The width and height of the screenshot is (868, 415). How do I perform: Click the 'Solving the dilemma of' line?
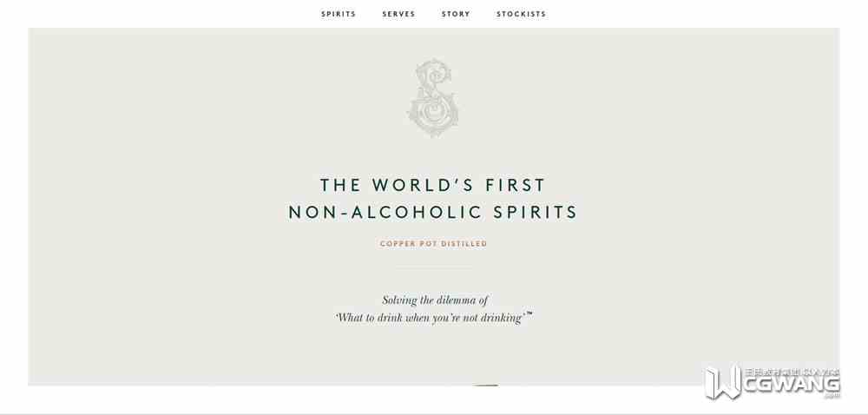tap(435, 300)
